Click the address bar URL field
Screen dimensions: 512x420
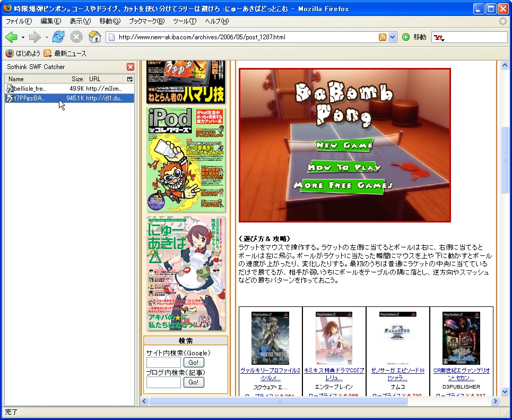coord(247,37)
